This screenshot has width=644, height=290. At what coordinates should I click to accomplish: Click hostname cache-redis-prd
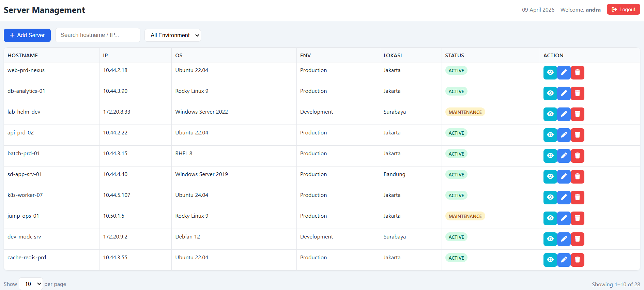click(27, 258)
